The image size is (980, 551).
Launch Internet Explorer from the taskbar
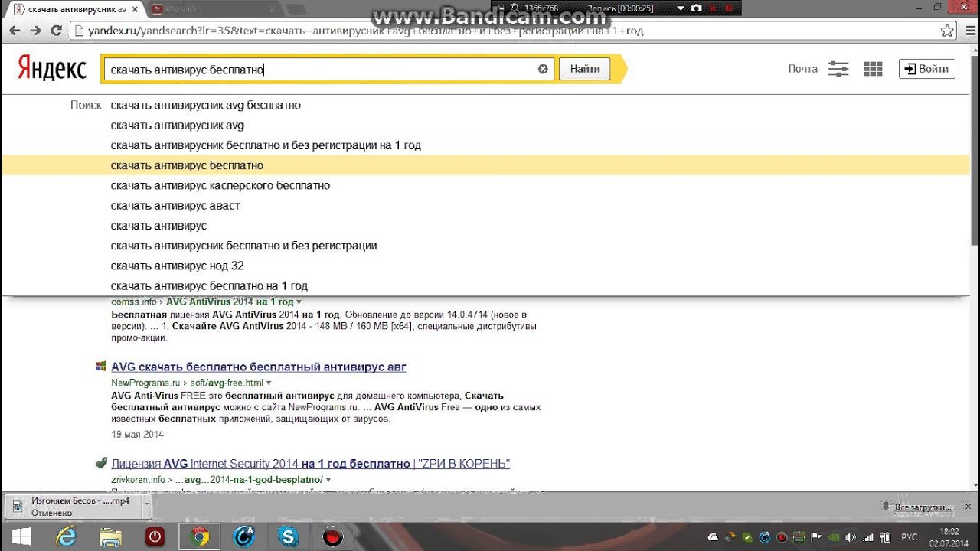pos(67,536)
